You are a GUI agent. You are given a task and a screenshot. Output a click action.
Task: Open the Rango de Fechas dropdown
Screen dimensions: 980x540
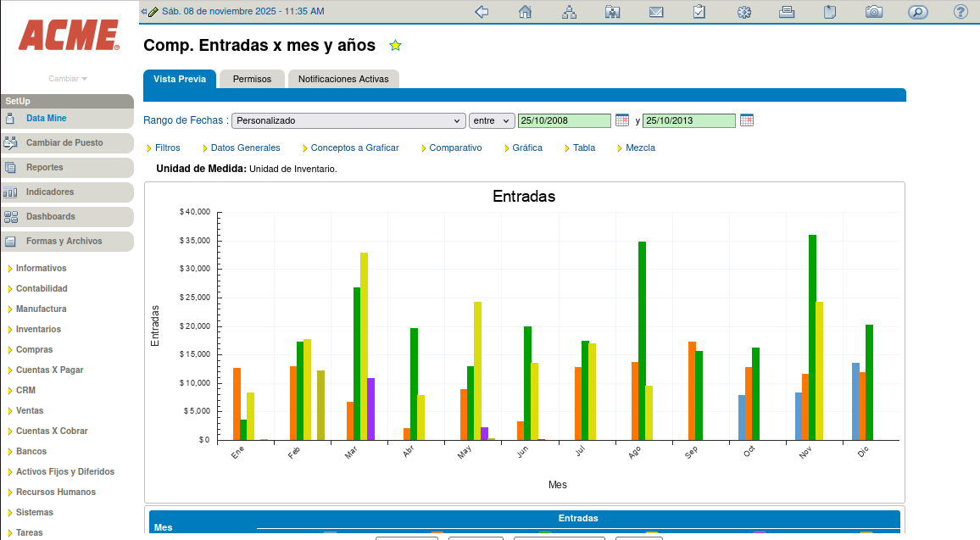coord(348,120)
